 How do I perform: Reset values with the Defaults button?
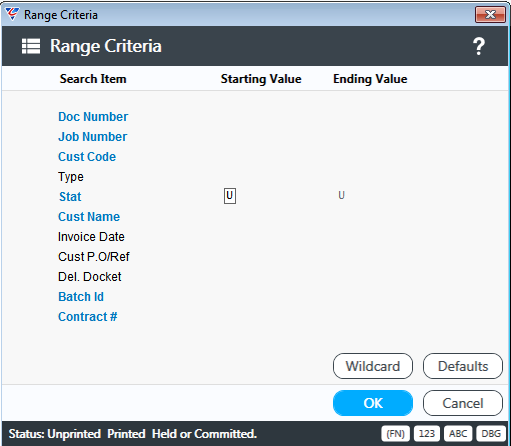(463, 366)
